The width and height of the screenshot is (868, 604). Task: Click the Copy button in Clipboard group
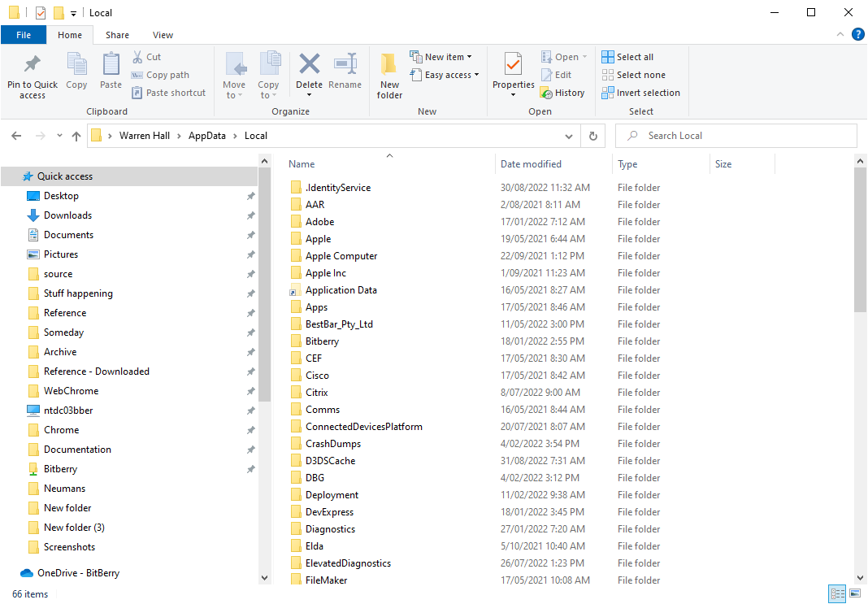click(x=76, y=71)
